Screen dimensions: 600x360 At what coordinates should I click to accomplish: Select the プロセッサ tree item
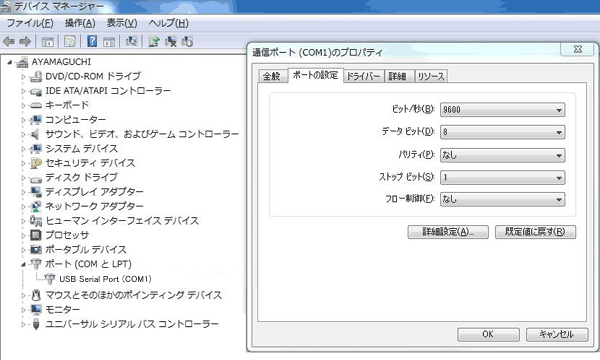(x=67, y=235)
